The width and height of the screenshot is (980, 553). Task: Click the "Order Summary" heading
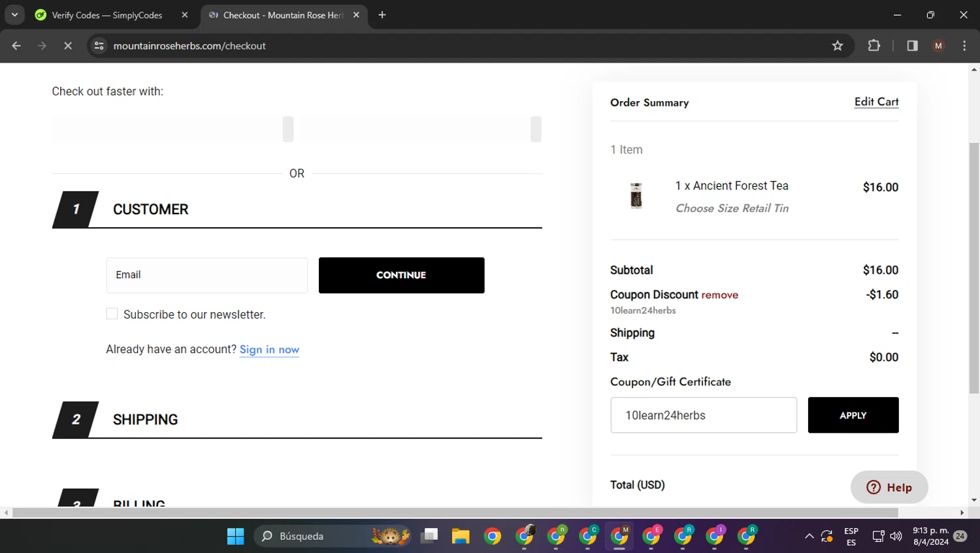point(649,103)
